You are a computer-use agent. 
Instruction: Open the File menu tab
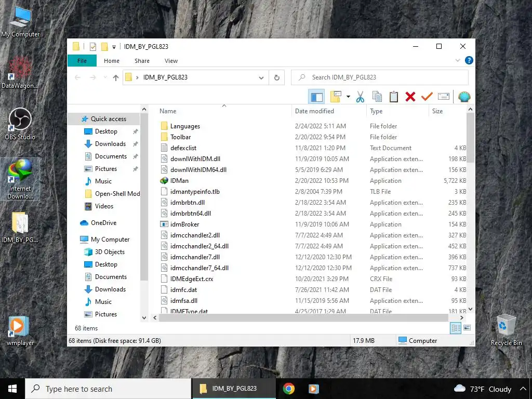(82, 61)
